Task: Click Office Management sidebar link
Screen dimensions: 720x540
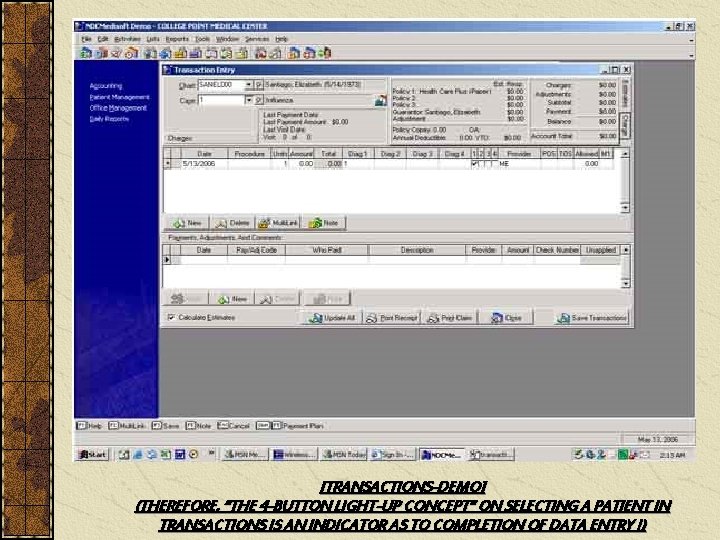Action: click(x=118, y=108)
